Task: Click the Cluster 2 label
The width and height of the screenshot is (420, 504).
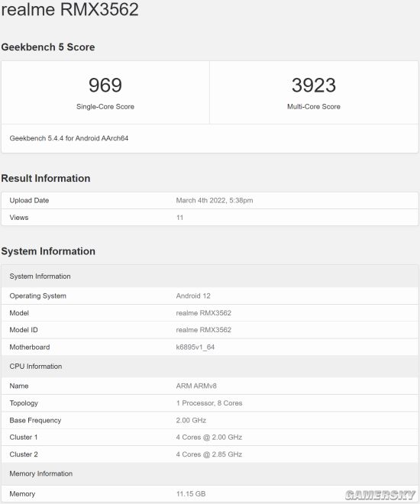Action: (x=24, y=454)
